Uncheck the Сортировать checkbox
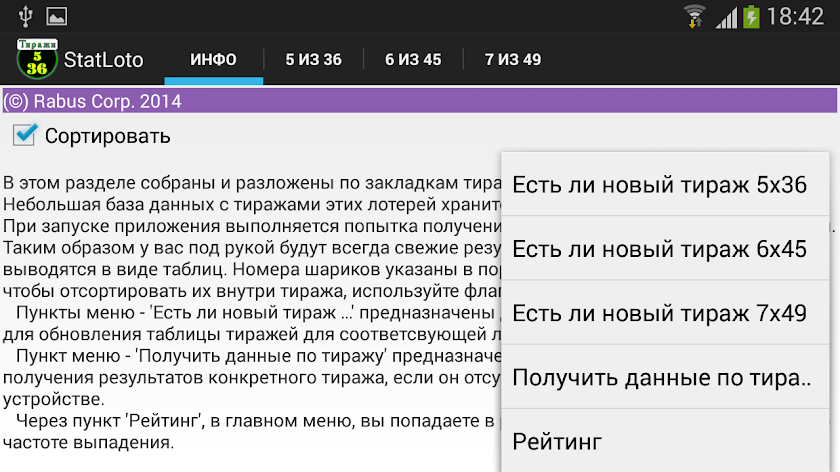The image size is (840, 472). 25,135
